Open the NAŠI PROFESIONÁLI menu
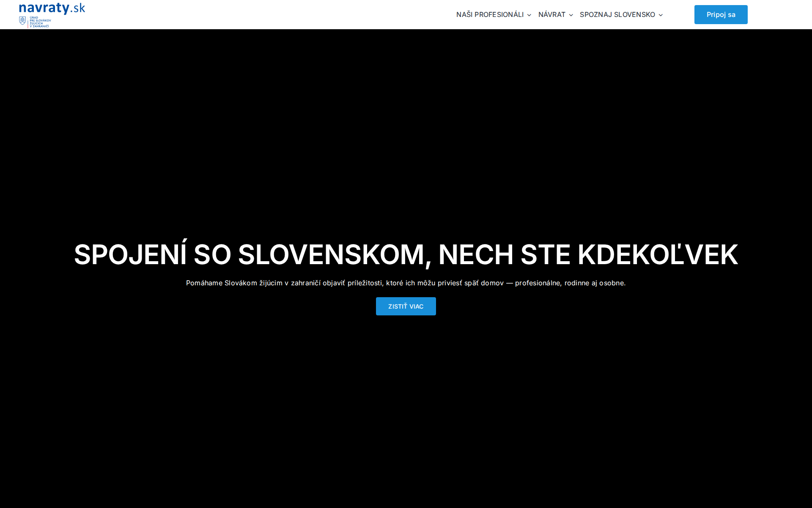Viewport: 812px width, 508px height. pyautogui.click(x=490, y=14)
